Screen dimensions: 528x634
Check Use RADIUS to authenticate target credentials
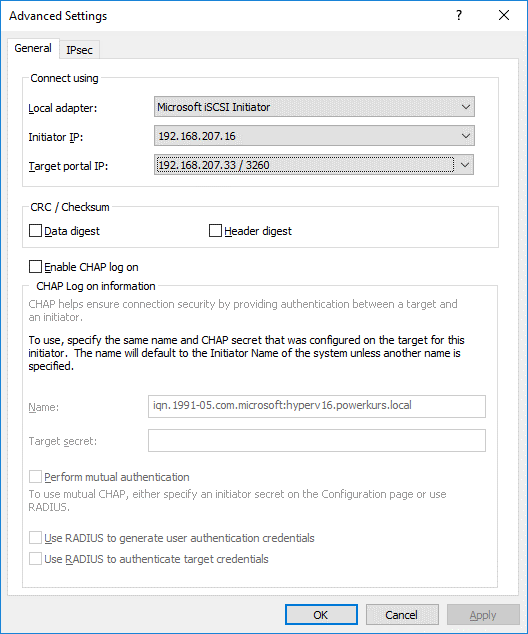pos(36,559)
